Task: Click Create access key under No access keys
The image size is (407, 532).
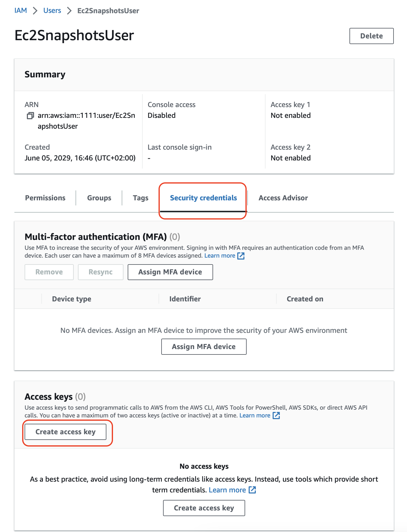Action: (x=203, y=508)
